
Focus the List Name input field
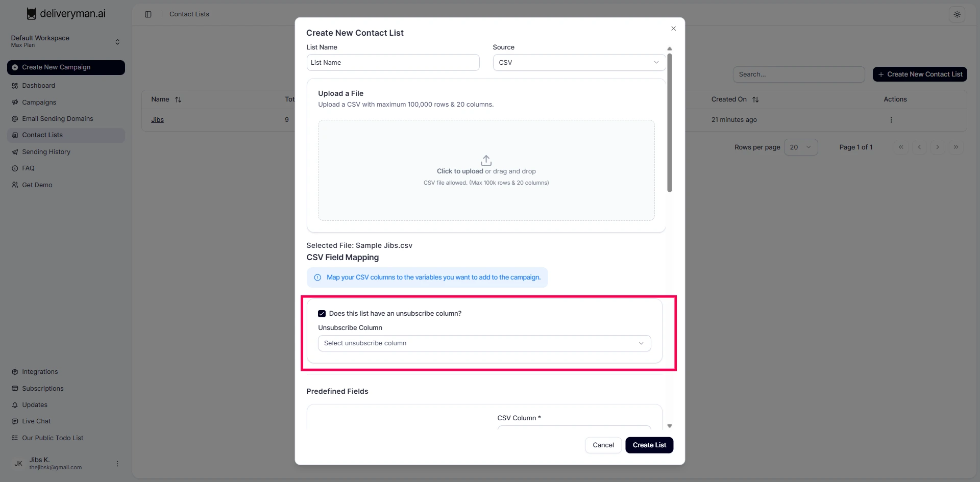(393, 63)
